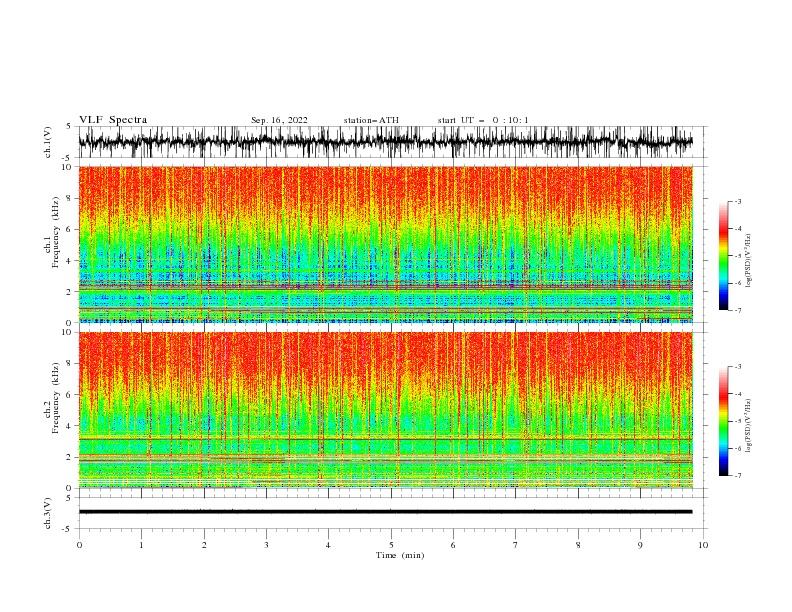Click time-axis tick label "3"

(x=266, y=545)
